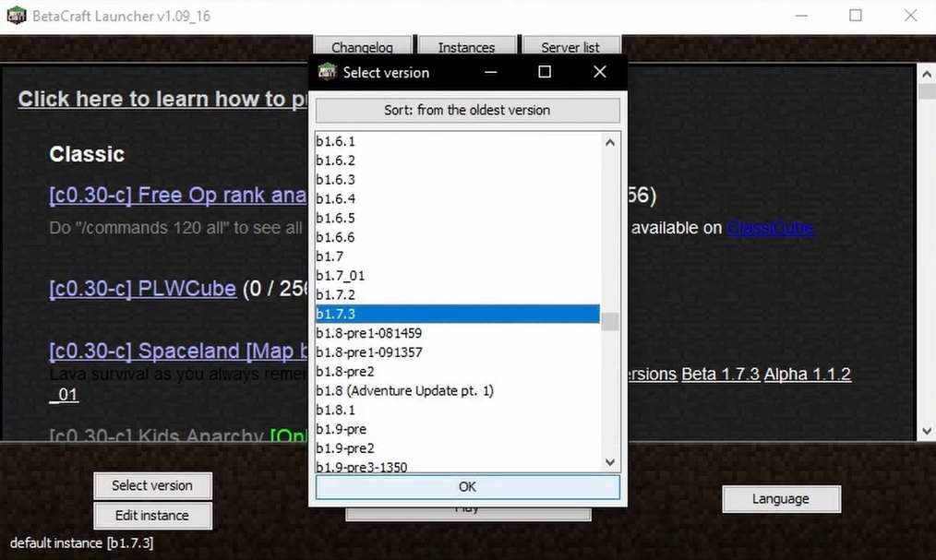The image size is (936, 560).
Task: Confirm selection with the OK button
Action: [x=467, y=487]
